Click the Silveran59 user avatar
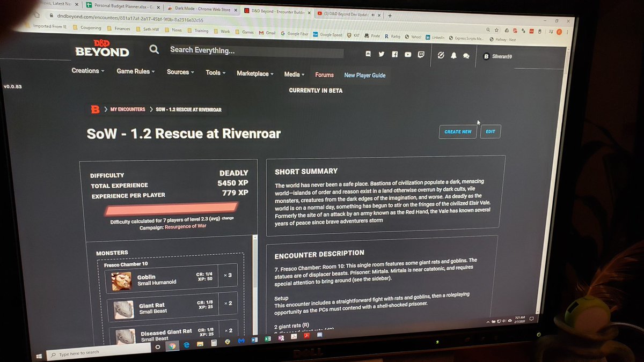Viewport: 644px width, 362px height. coord(486,56)
